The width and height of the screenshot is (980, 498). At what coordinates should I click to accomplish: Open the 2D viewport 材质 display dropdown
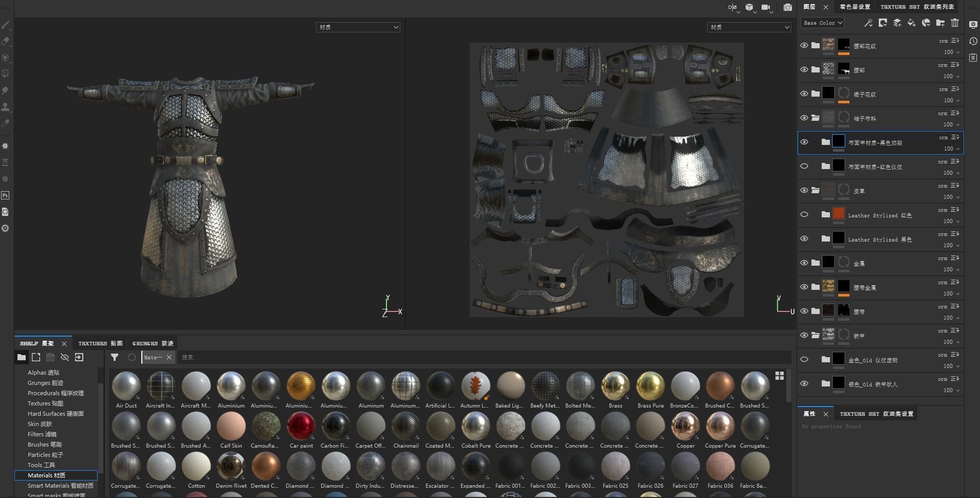click(x=749, y=27)
